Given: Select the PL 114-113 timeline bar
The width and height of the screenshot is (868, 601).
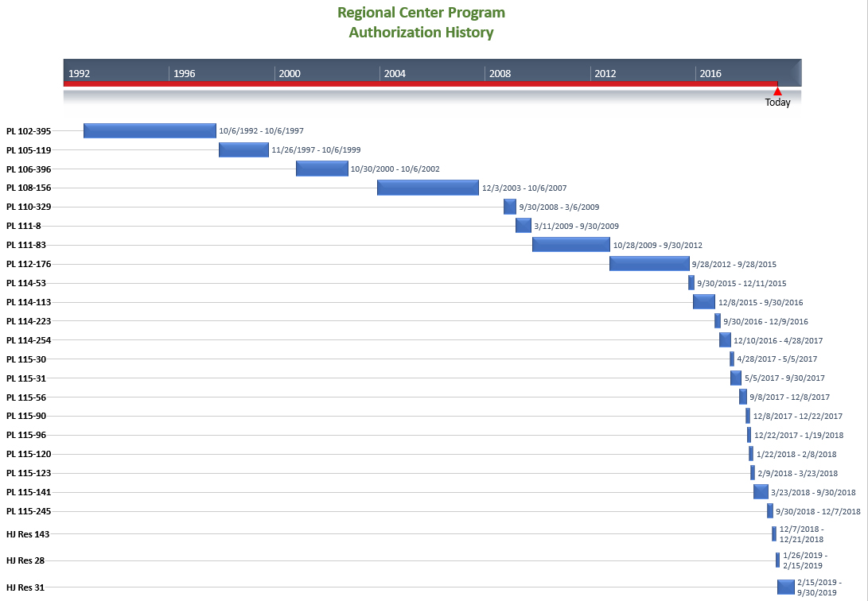Looking at the screenshot, I should coord(703,302).
